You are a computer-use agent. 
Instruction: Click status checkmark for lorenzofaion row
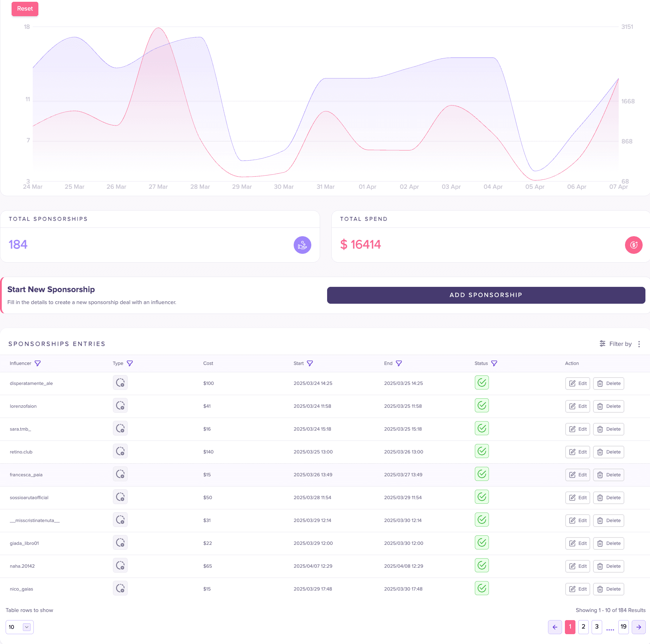coord(482,405)
